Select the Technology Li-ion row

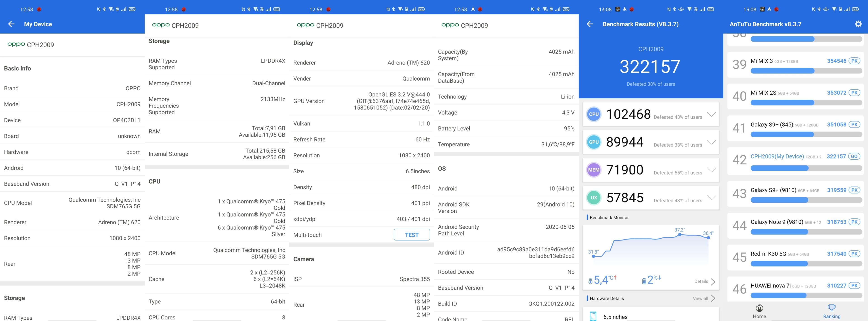[x=506, y=97]
